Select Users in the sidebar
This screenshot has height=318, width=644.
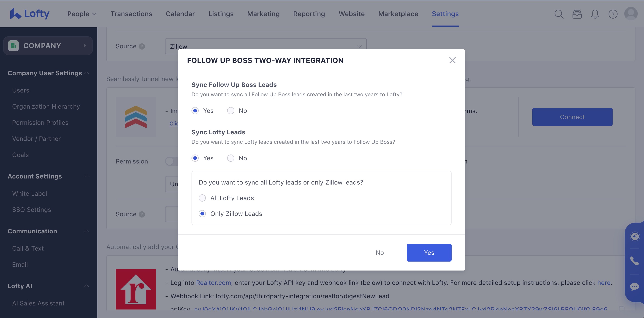click(x=20, y=90)
